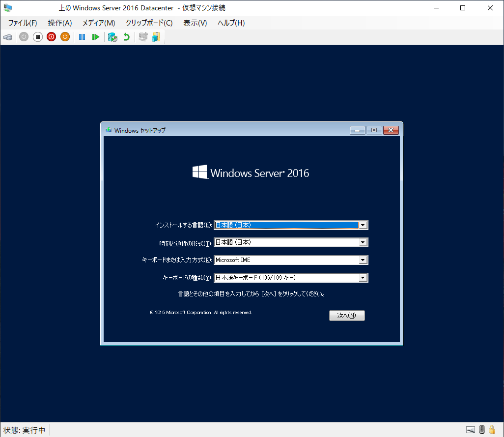Screen dimensions: 504x437
Task: Click the キーボードの種類(Y) label
Action: click(x=187, y=278)
